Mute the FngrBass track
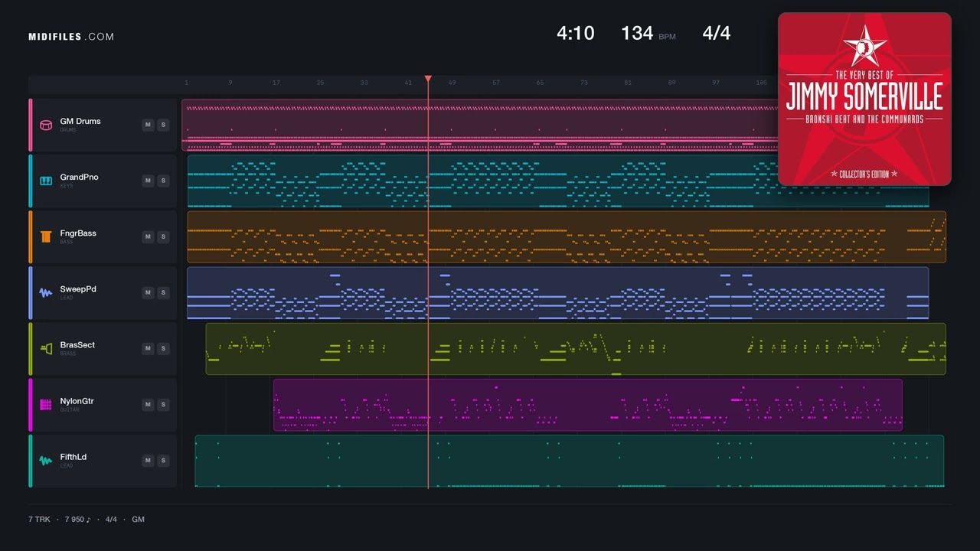The image size is (980, 551). click(x=148, y=236)
